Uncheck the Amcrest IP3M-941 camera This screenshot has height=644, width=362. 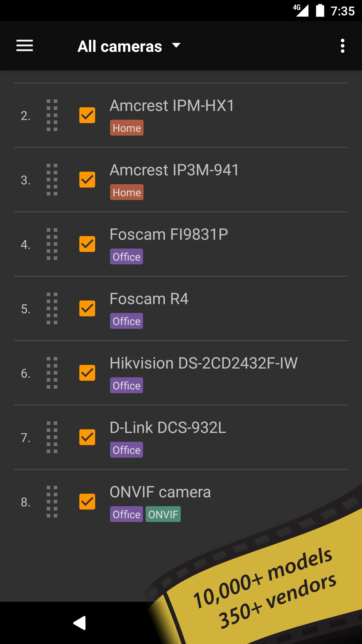[x=87, y=180]
